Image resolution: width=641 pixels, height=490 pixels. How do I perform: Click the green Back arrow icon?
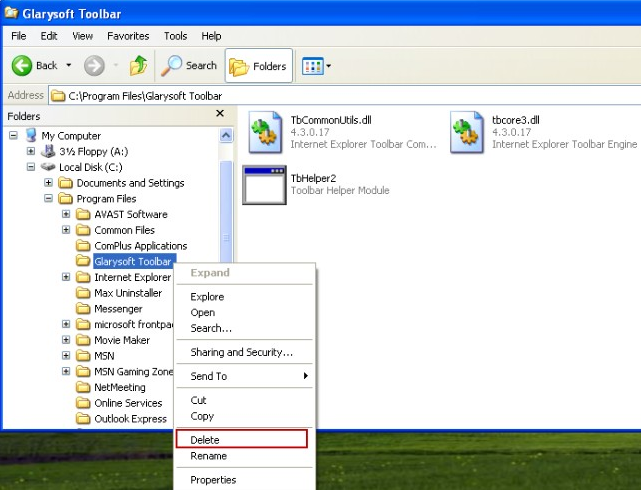(x=22, y=65)
